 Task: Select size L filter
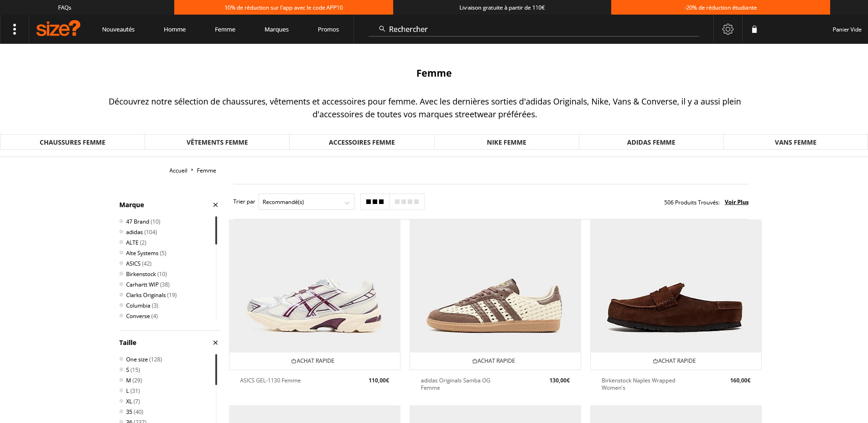click(x=130, y=391)
